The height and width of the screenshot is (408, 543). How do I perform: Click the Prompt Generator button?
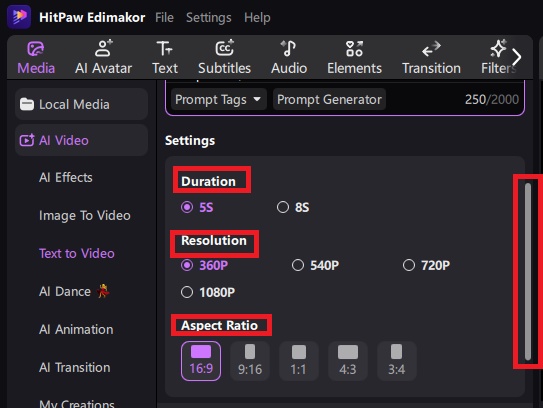pos(329,100)
